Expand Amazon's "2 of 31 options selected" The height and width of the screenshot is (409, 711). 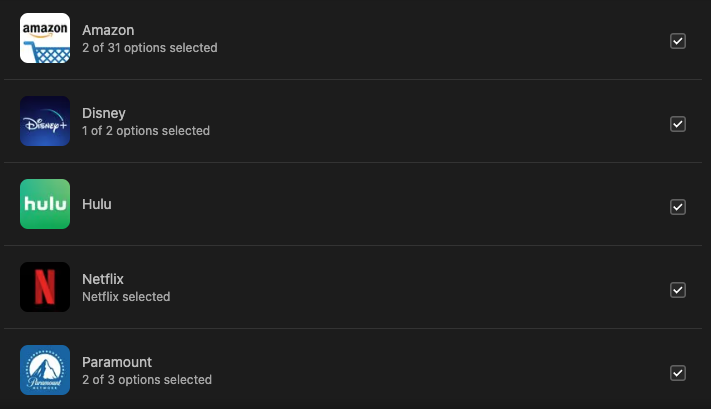(x=149, y=48)
